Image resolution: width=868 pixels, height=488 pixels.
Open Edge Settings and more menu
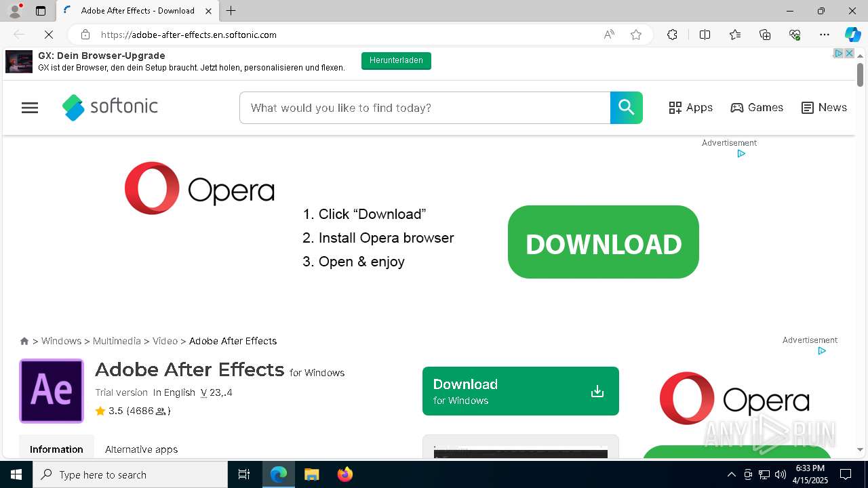pyautogui.click(x=825, y=35)
